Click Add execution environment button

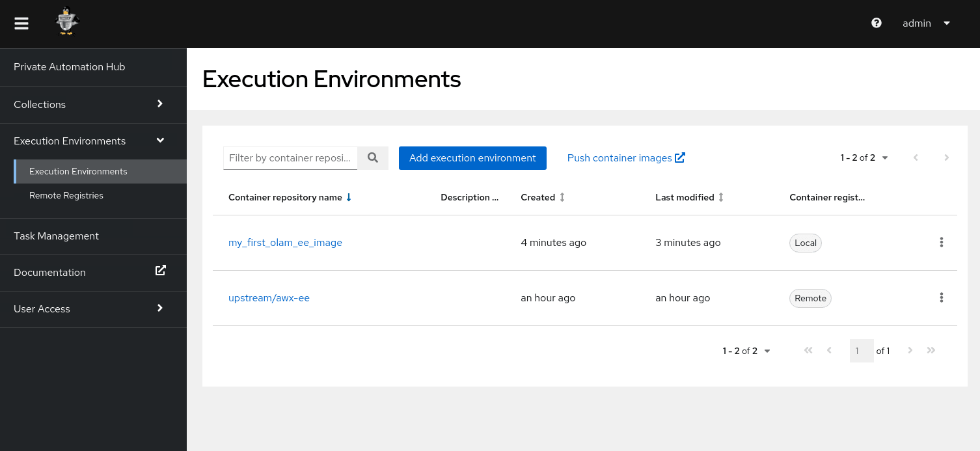[472, 158]
